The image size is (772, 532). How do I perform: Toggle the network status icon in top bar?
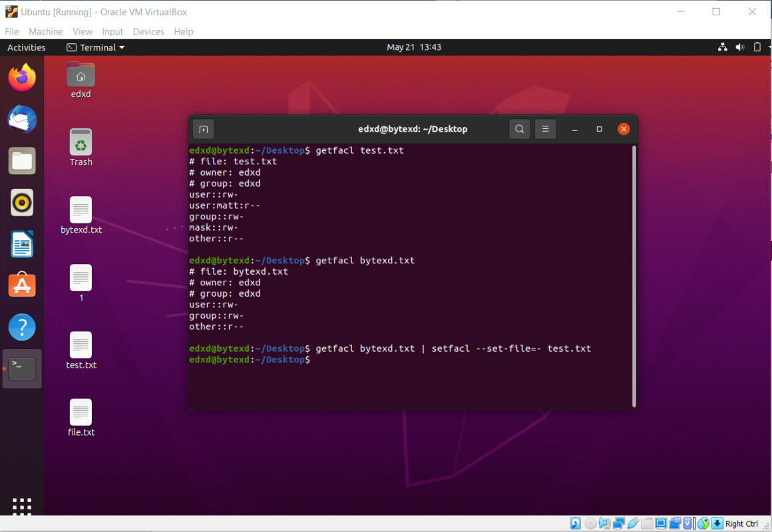pyautogui.click(x=723, y=47)
